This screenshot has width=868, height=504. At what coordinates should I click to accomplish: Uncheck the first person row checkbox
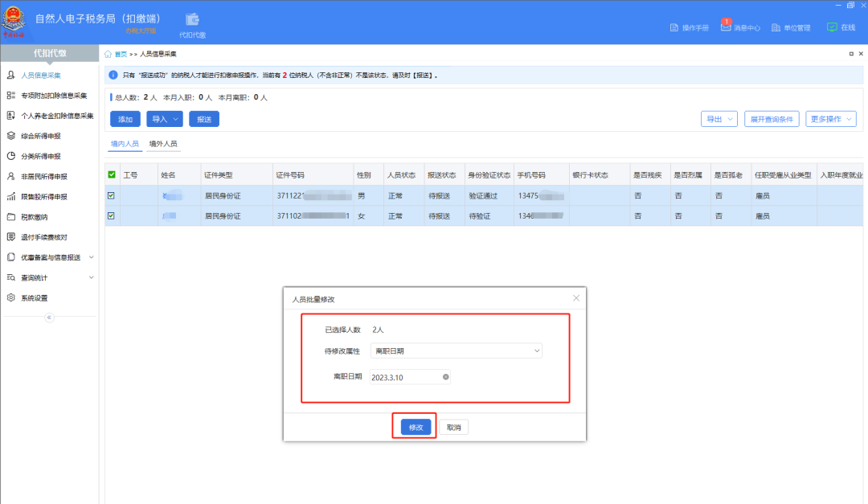click(112, 195)
